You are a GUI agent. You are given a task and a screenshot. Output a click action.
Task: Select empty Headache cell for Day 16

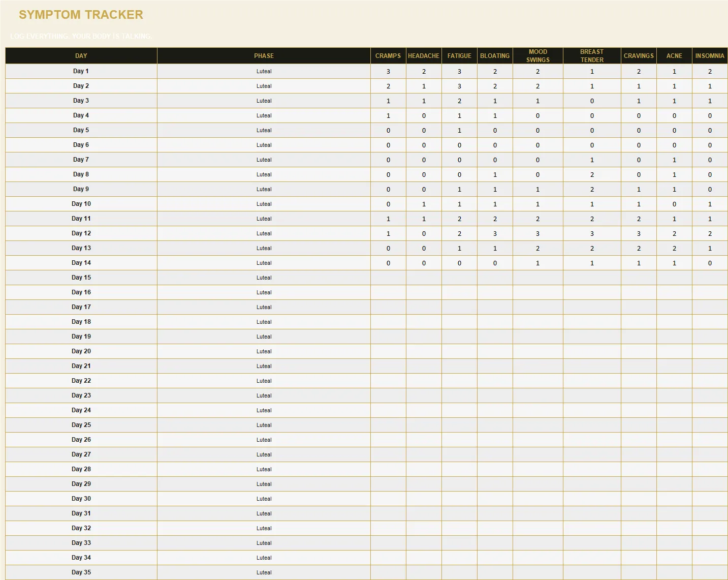tap(424, 292)
